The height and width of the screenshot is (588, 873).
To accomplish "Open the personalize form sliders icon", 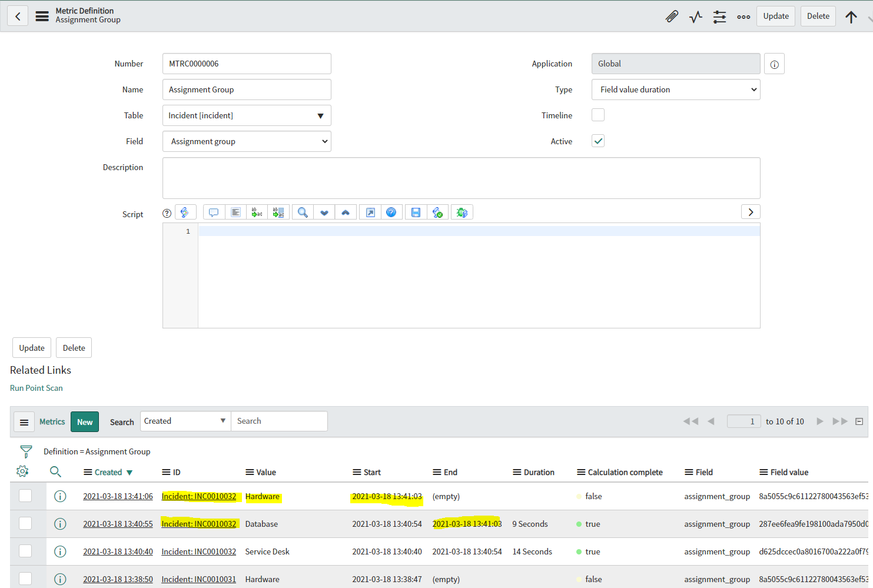I will (x=719, y=16).
